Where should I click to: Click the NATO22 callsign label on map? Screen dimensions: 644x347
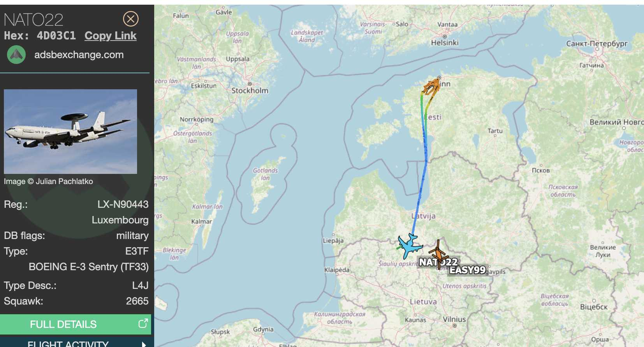(438, 262)
